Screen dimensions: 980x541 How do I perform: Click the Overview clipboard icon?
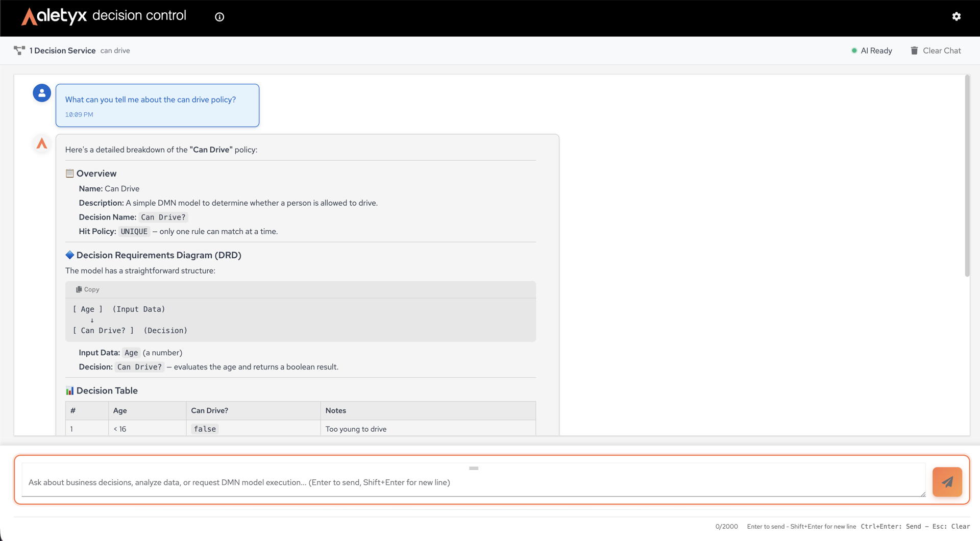(x=70, y=174)
